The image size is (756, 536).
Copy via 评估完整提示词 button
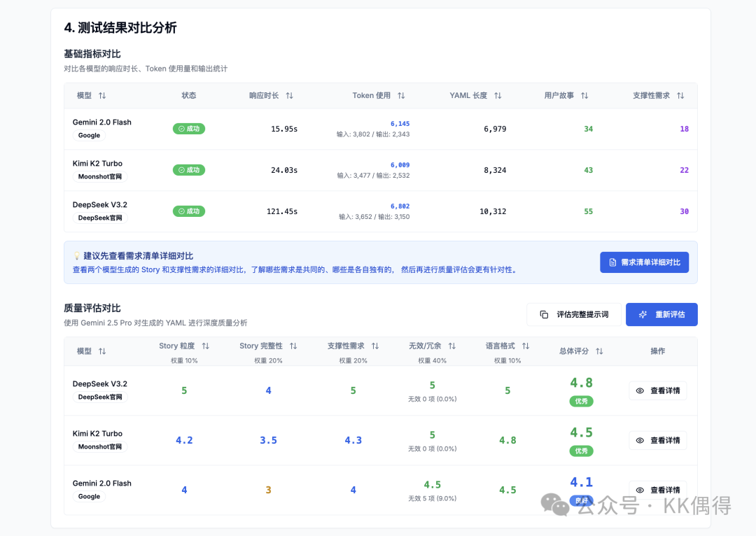tap(574, 315)
